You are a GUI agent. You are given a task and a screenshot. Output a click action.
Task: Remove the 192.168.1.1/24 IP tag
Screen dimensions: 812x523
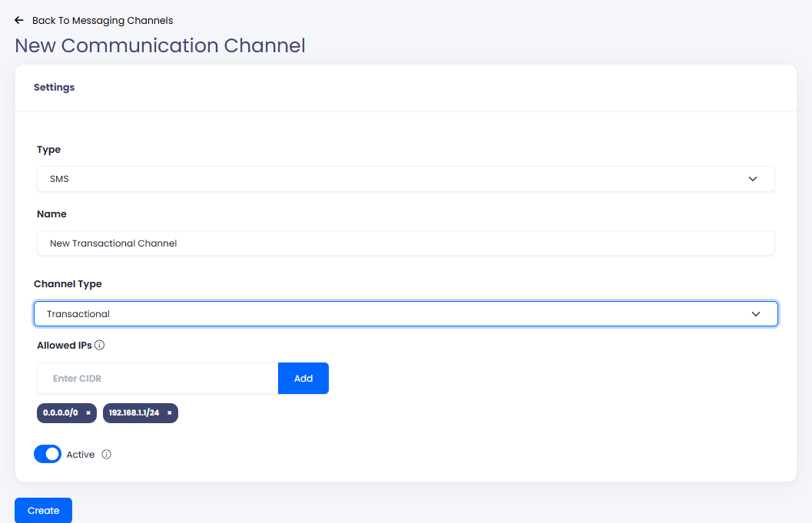point(169,412)
